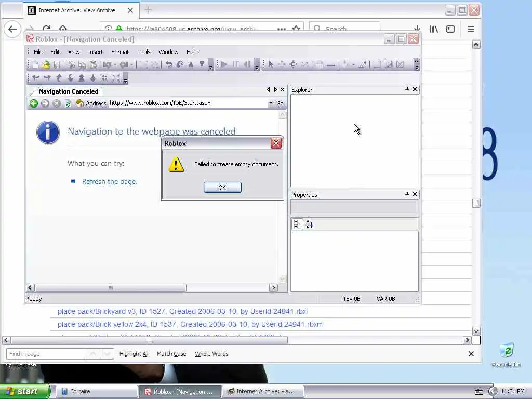Click Whole Words in the find bar

[x=211, y=354]
